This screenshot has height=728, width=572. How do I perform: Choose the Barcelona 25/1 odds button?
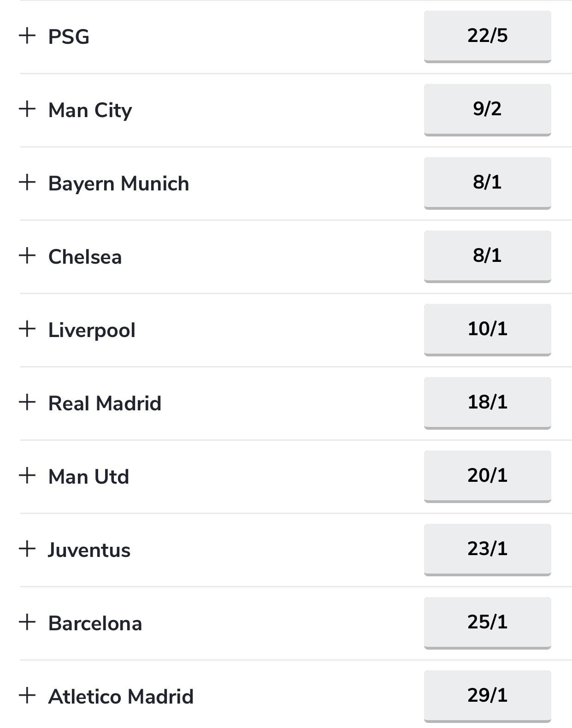tap(487, 622)
